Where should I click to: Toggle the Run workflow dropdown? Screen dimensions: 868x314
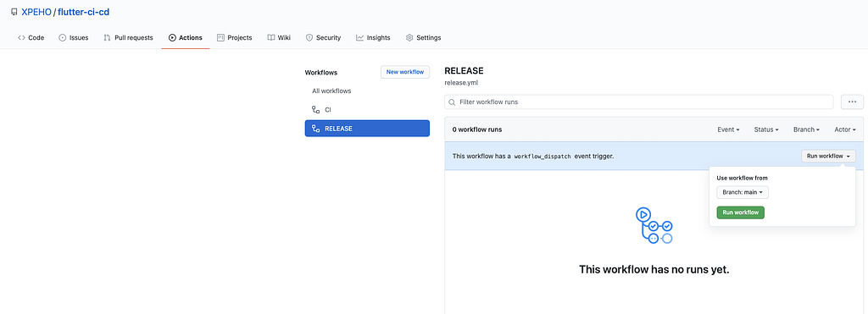tap(828, 156)
